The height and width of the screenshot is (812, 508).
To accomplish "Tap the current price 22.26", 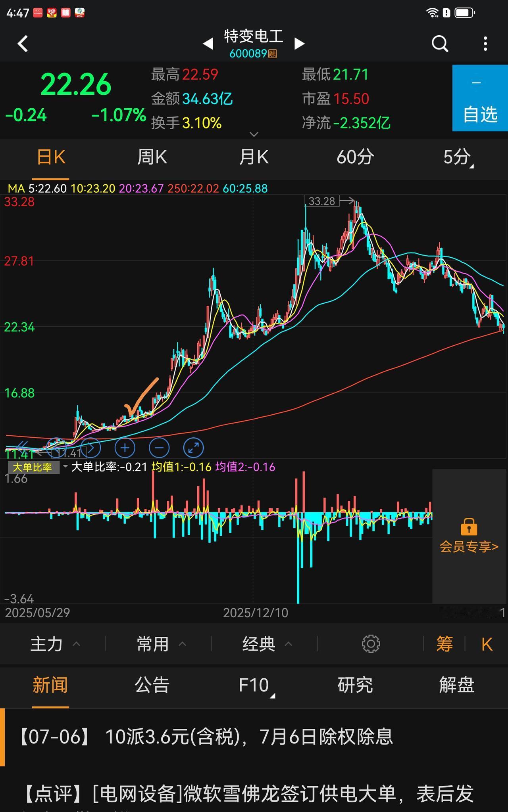I will (76, 85).
